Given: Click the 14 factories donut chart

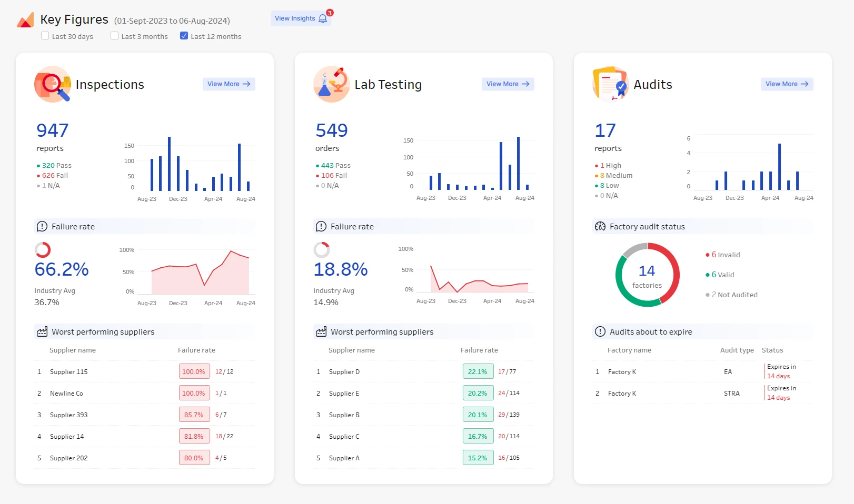Looking at the screenshot, I should 648,275.
